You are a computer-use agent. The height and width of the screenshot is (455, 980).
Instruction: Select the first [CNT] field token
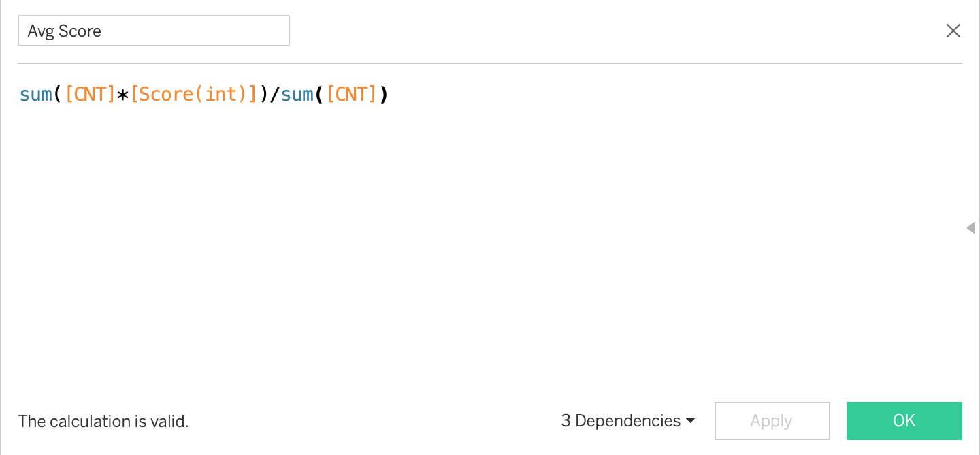pyautogui.click(x=90, y=94)
